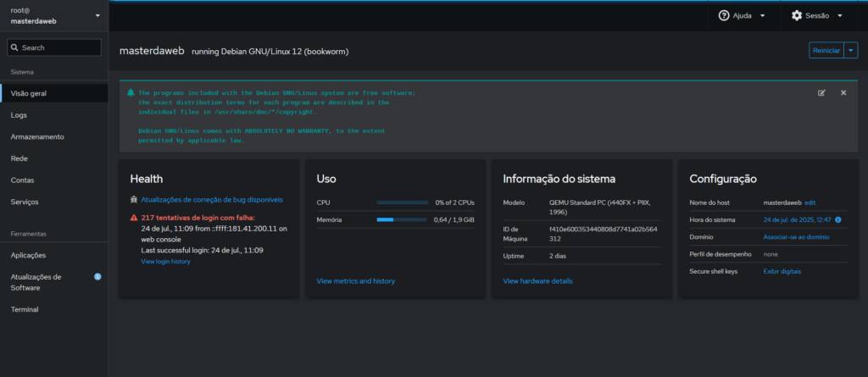868x377 pixels.
Task: Open the Sessão dropdown menu
Action: pyautogui.click(x=817, y=15)
